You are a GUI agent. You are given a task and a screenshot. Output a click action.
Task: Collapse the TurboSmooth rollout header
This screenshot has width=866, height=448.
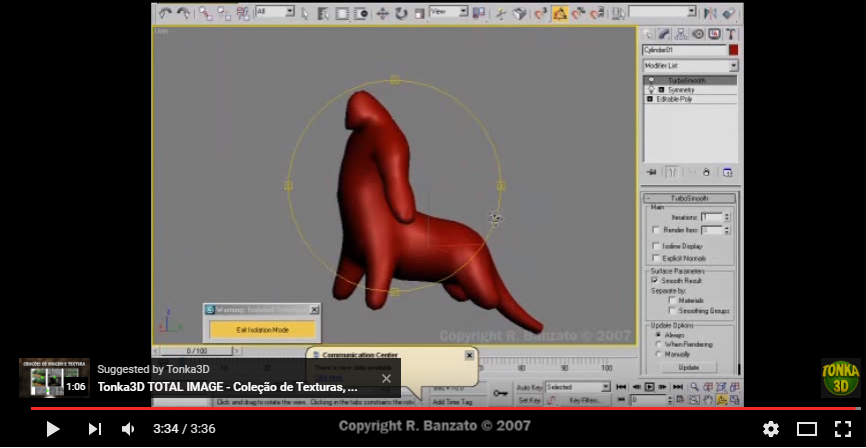[x=690, y=198]
